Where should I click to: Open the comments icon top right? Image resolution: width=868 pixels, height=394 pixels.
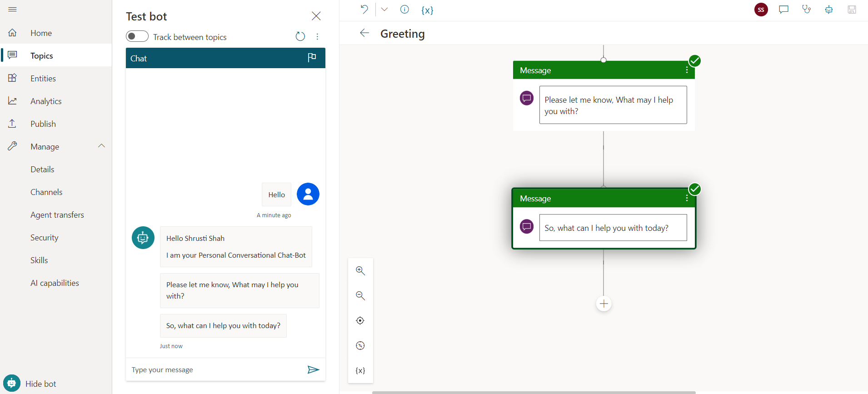coord(783,10)
